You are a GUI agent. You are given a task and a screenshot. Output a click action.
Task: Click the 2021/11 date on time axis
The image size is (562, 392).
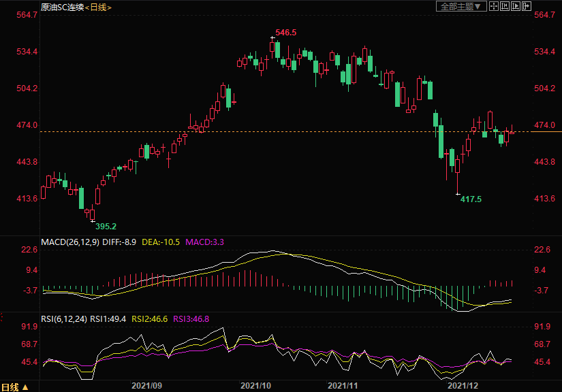[x=343, y=385]
